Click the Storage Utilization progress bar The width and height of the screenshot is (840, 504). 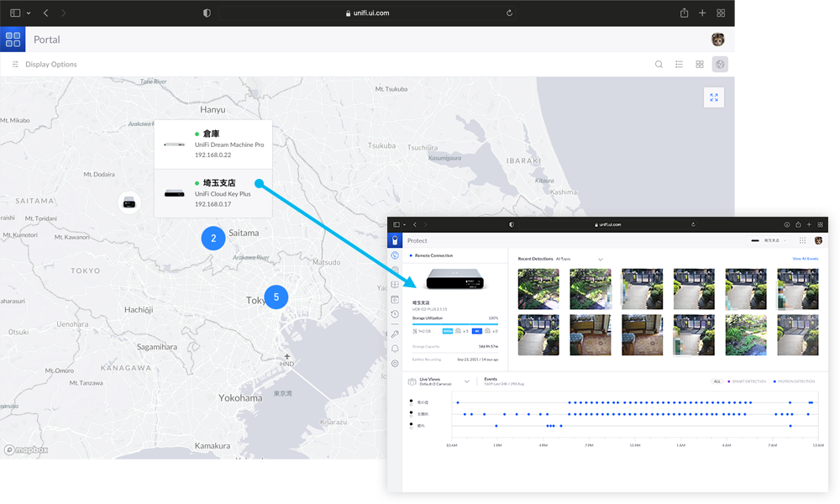pyautogui.click(x=454, y=323)
